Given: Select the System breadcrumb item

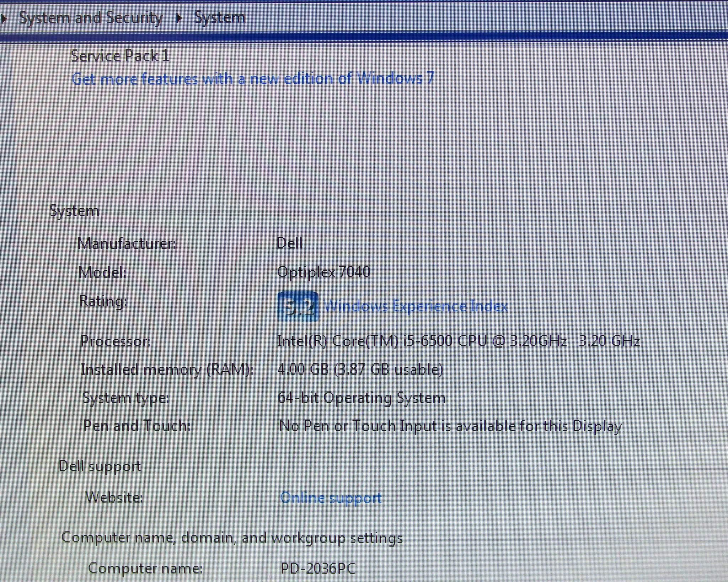Looking at the screenshot, I should click(x=220, y=17).
